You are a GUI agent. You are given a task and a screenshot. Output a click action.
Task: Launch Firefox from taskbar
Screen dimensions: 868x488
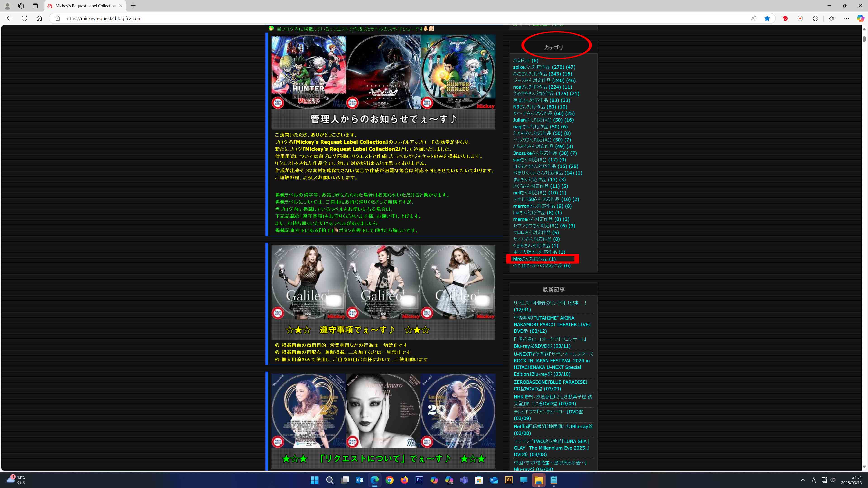coord(404,480)
